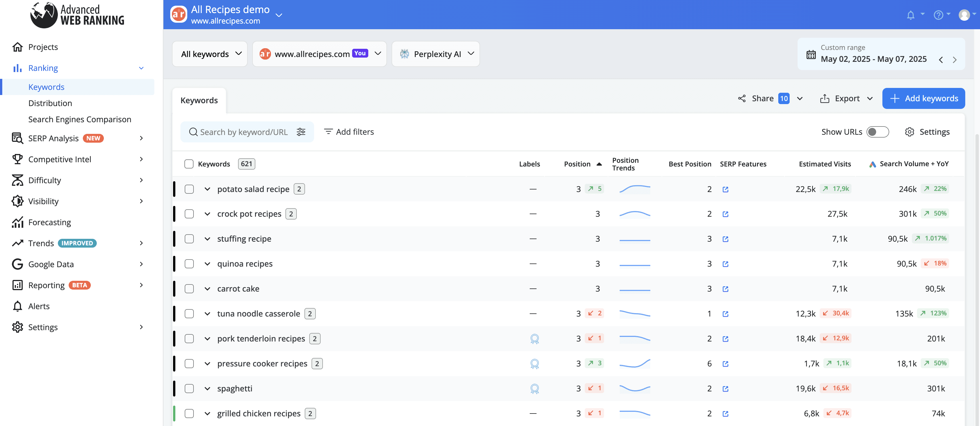980x426 pixels.
Task: Open SERP link for crock pot recipes
Action: point(725,214)
